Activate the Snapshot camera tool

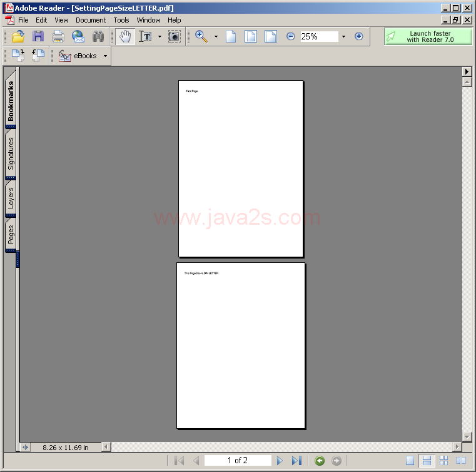coord(175,36)
